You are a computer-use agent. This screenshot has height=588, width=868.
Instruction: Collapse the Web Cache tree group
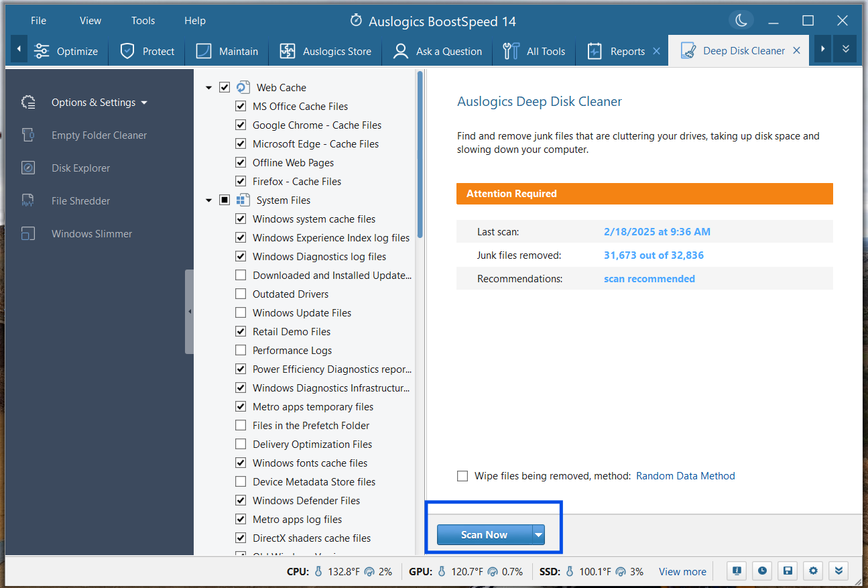coord(209,88)
